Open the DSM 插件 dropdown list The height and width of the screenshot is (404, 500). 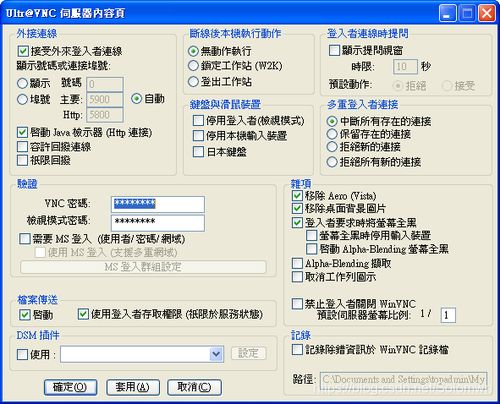tap(216, 354)
